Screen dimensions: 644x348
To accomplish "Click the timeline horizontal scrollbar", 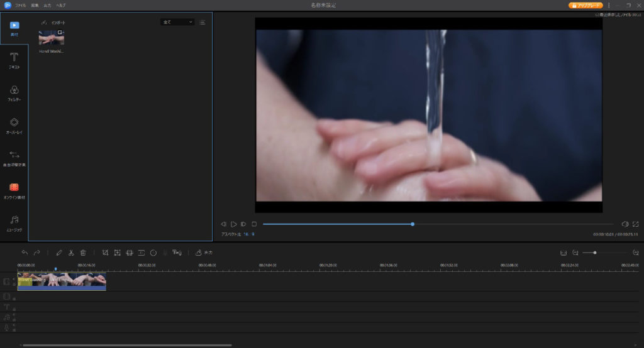I will [x=127, y=345].
